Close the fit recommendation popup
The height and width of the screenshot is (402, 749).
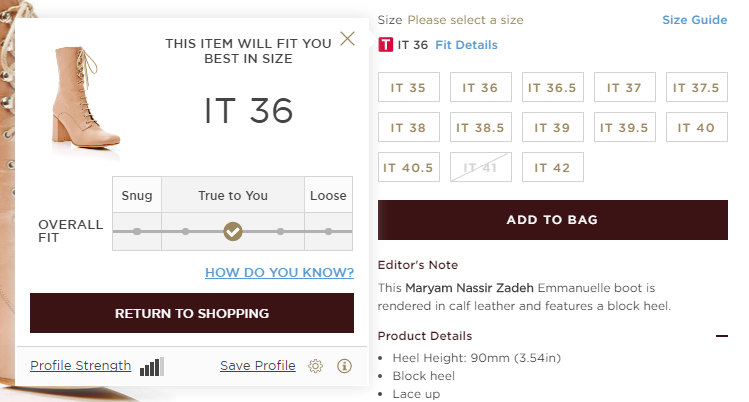347,39
